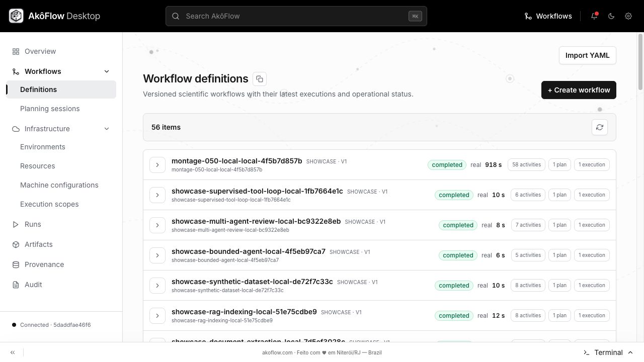
Task: Open the Terminal panel
Action: [608, 352]
